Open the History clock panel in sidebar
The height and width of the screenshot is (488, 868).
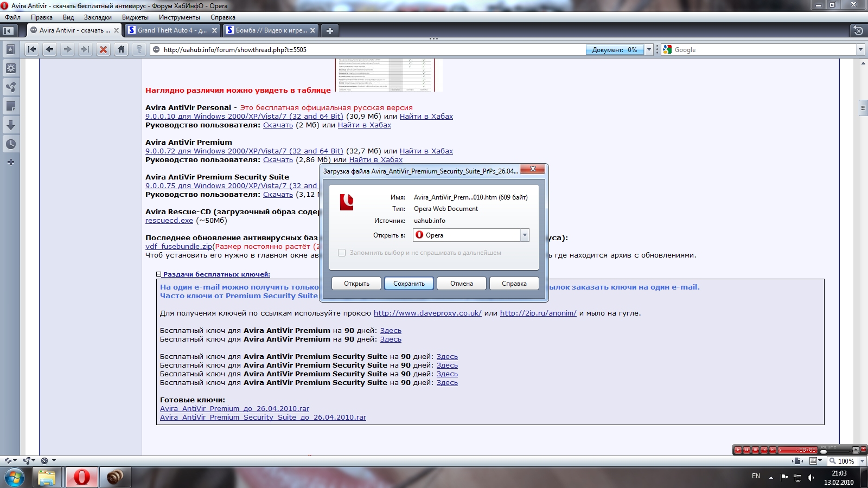[10, 144]
